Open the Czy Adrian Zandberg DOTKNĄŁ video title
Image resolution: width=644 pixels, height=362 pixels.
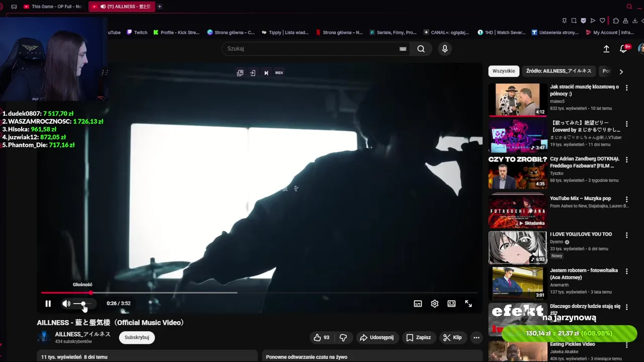(x=585, y=162)
